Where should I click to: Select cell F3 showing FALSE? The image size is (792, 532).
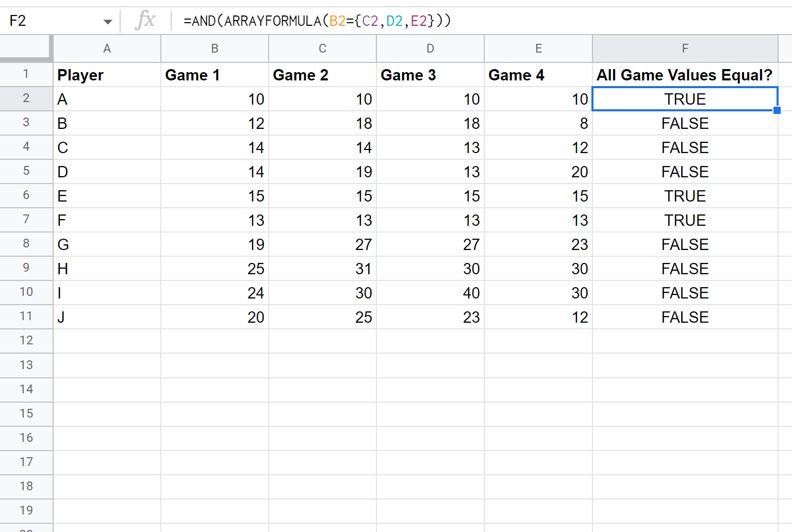pyautogui.click(x=685, y=123)
